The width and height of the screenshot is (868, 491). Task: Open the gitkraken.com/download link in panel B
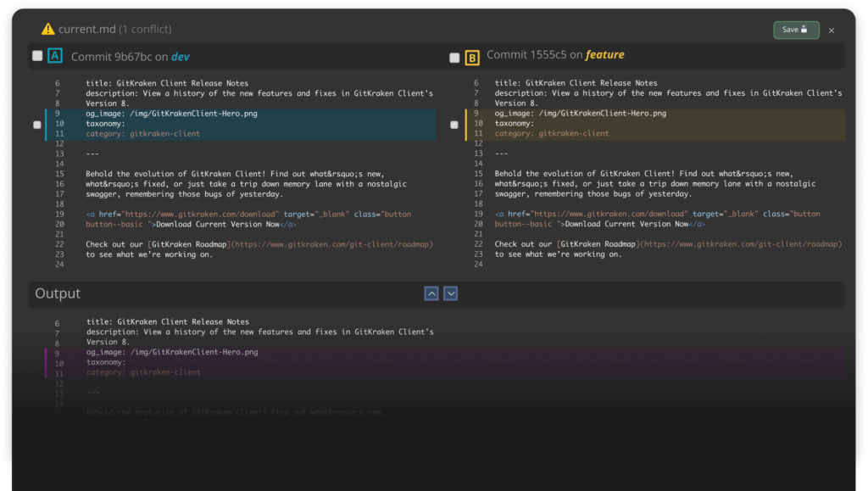(612, 214)
